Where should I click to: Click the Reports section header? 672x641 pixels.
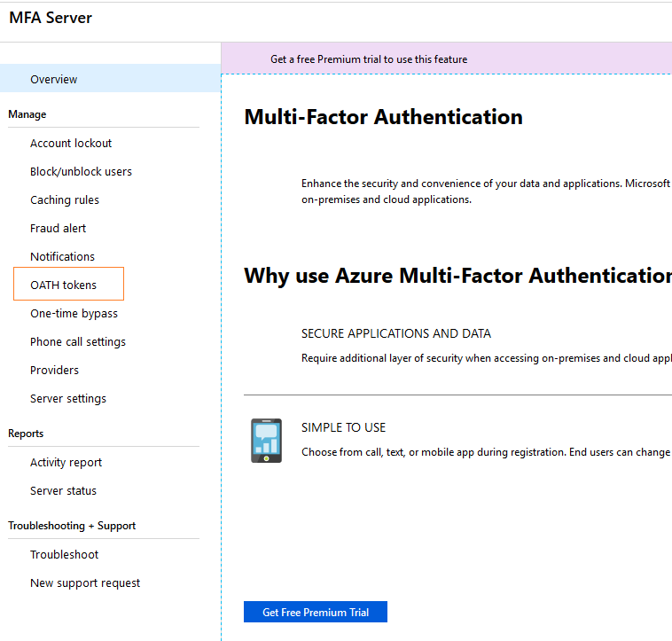click(26, 434)
